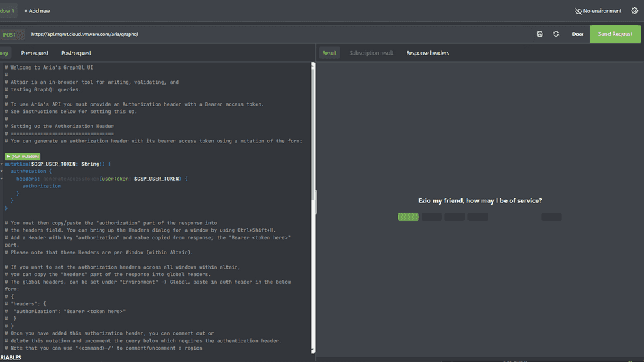Expand the VARIABLES panel
This screenshot has height=362, width=644.
click(x=11, y=357)
